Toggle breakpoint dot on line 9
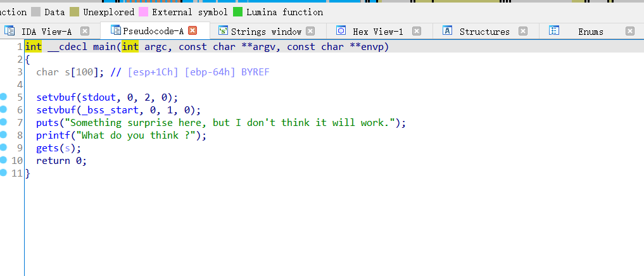 tap(3, 147)
